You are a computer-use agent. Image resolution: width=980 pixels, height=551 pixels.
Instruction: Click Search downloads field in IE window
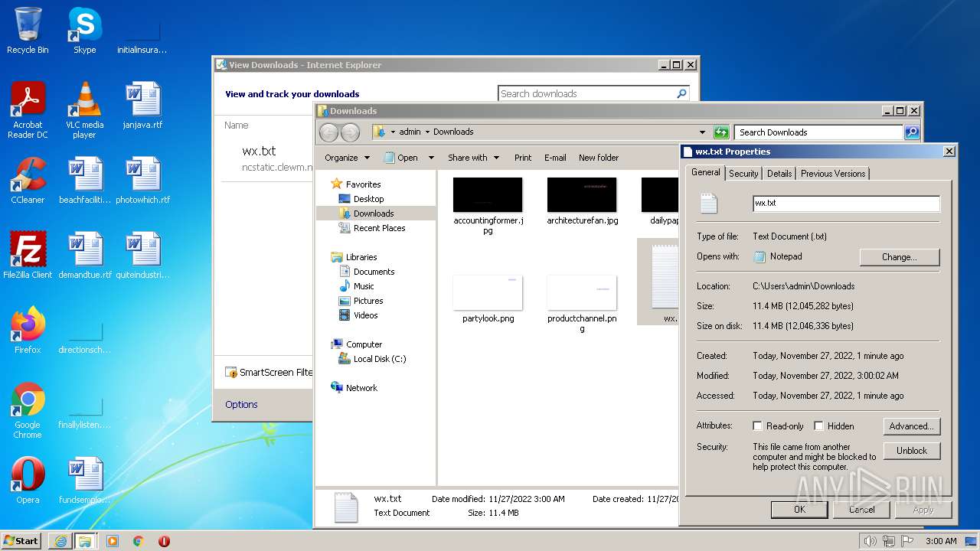586,93
